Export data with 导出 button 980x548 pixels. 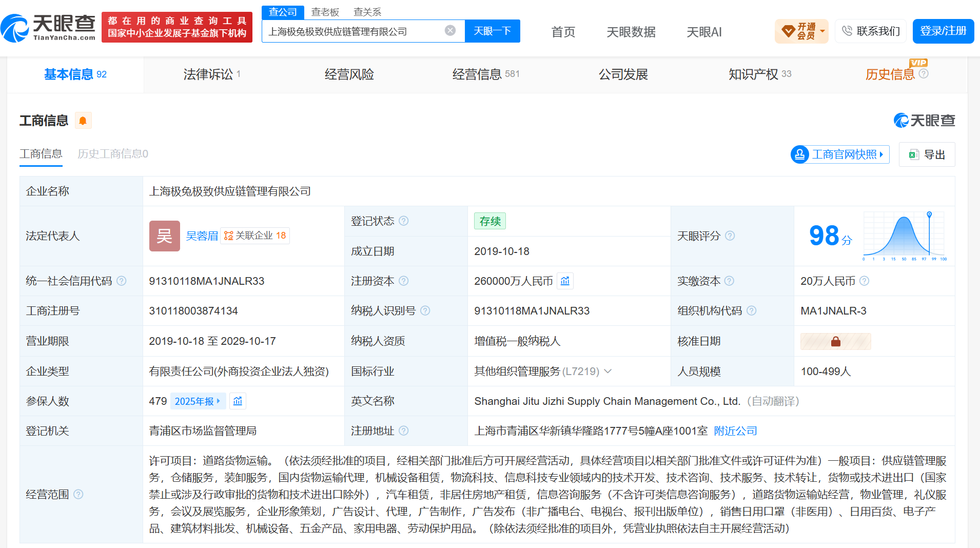click(x=927, y=154)
